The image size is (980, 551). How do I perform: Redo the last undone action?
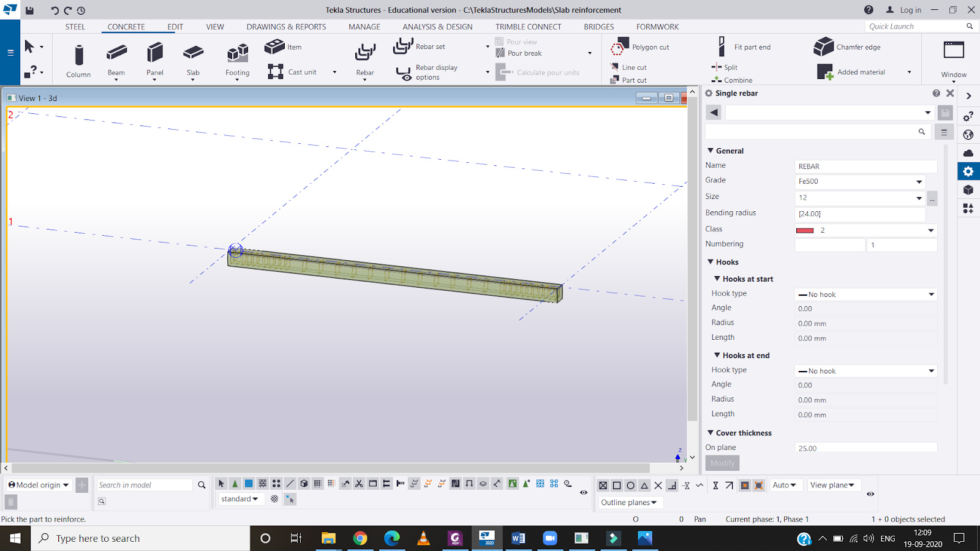[x=67, y=10]
